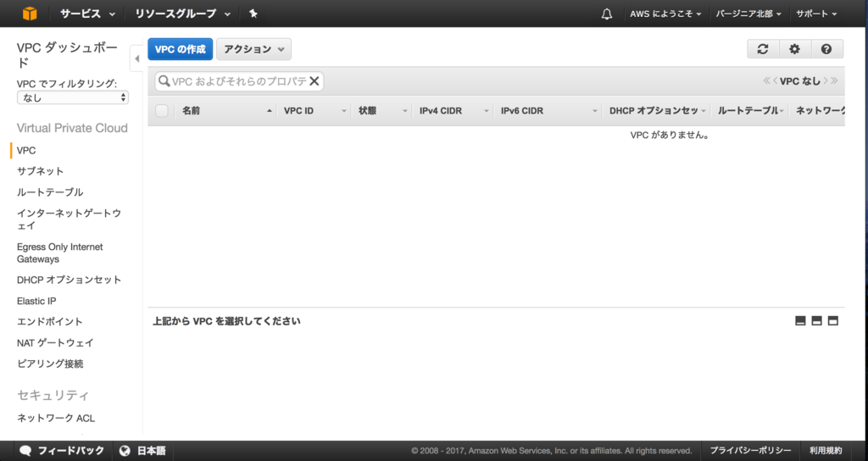
Task: Open the notifications bell
Action: pos(607,14)
